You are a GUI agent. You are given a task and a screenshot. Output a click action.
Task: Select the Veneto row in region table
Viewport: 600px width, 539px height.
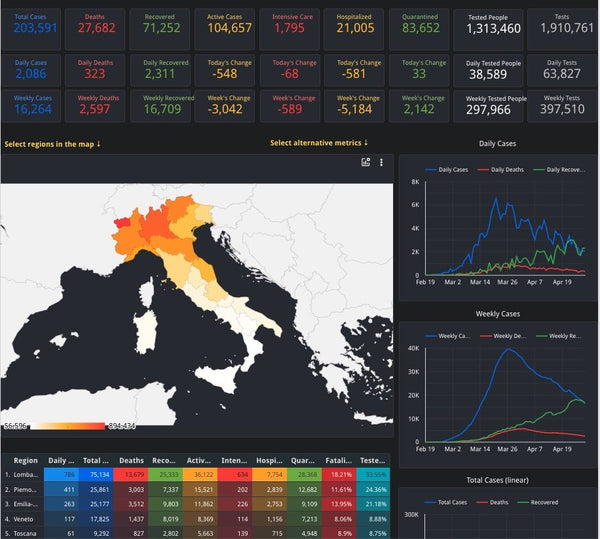click(x=196, y=519)
